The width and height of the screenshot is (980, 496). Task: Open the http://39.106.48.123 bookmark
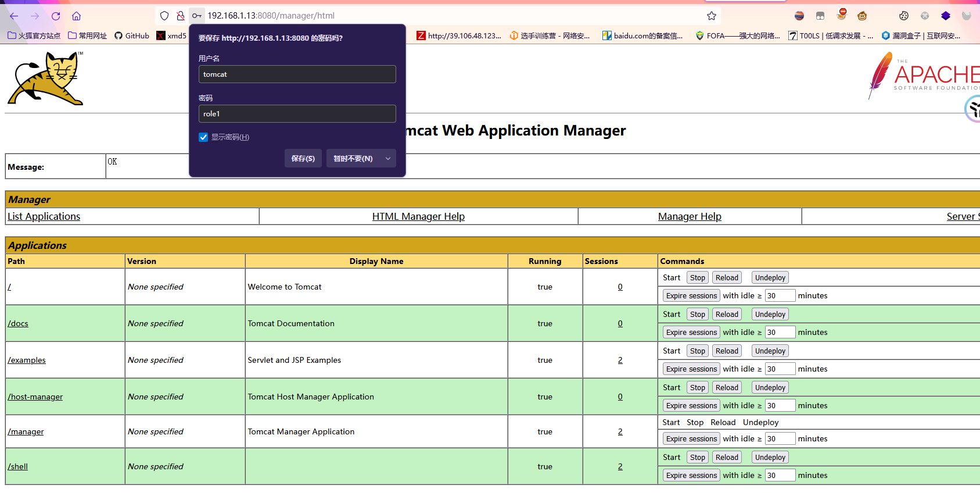pos(459,35)
